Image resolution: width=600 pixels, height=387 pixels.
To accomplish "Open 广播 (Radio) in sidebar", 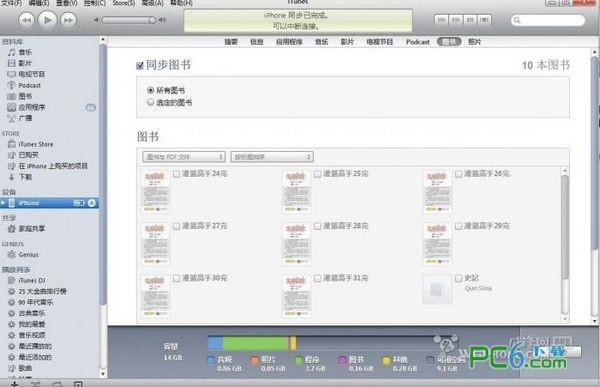I will tap(25, 118).
